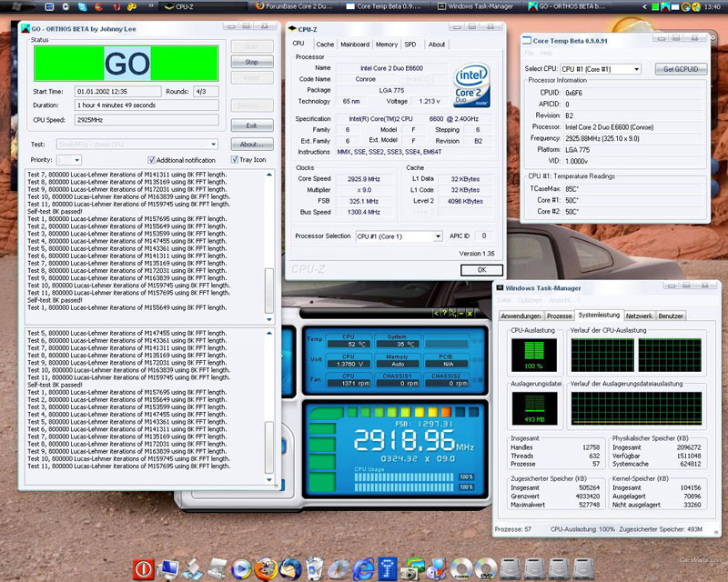The width and height of the screenshot is (728, 582).
Task: Click the Windows start orb in the top taskbar
Action: (x=16, y=6)
